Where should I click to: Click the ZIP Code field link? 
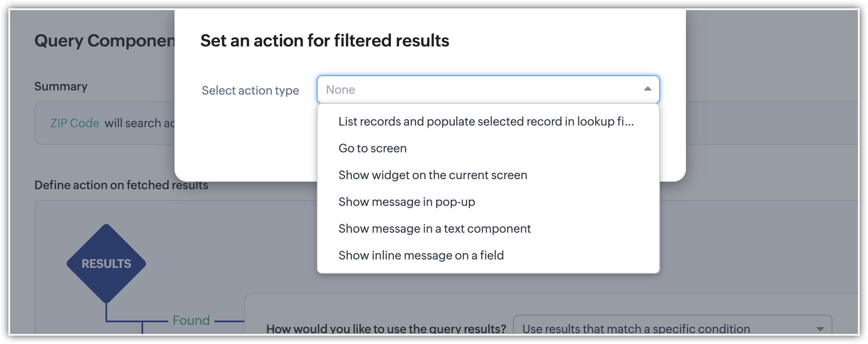click(74, 123)
